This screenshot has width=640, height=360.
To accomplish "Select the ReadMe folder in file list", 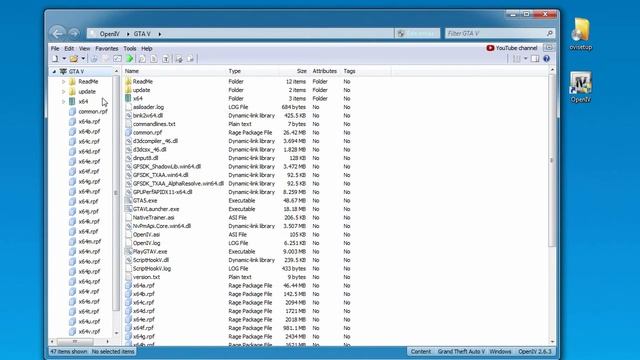I will 142,82.
